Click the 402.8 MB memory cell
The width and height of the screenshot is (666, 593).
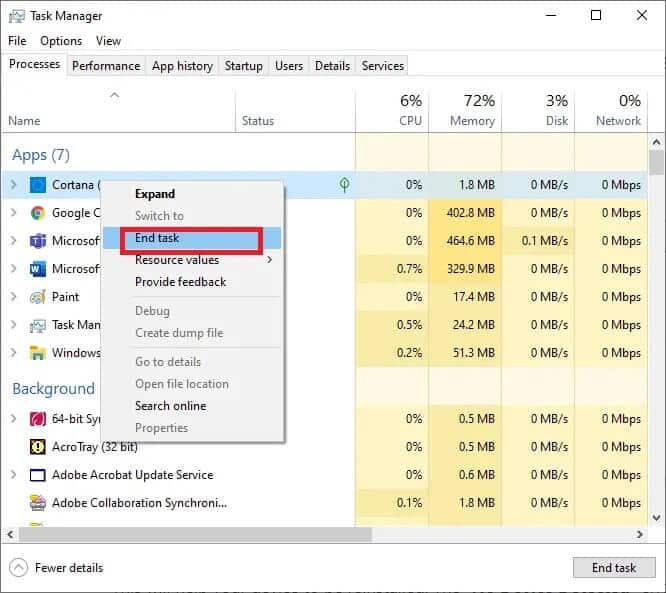[x=465, y=213]
